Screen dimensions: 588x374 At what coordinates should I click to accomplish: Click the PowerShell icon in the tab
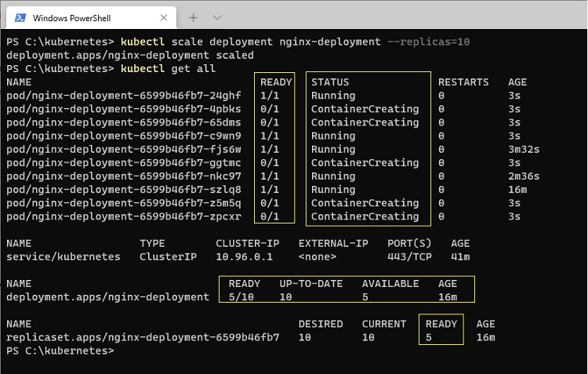click(20, 17)
